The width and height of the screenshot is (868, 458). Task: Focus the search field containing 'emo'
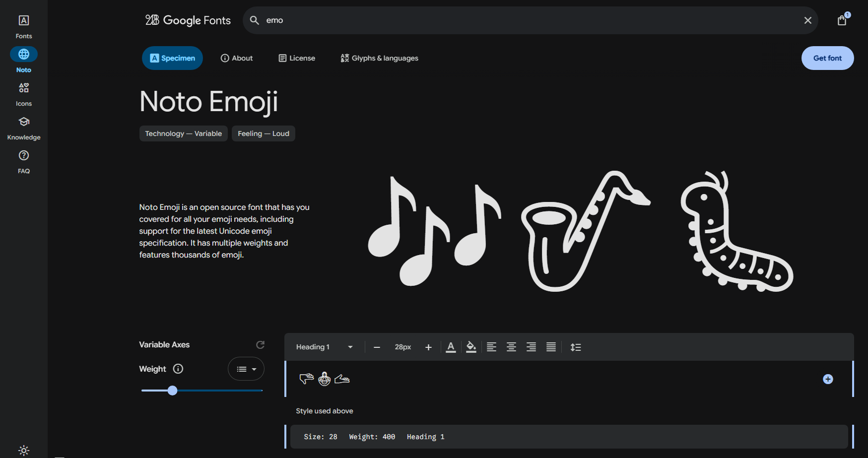[530, 20]
